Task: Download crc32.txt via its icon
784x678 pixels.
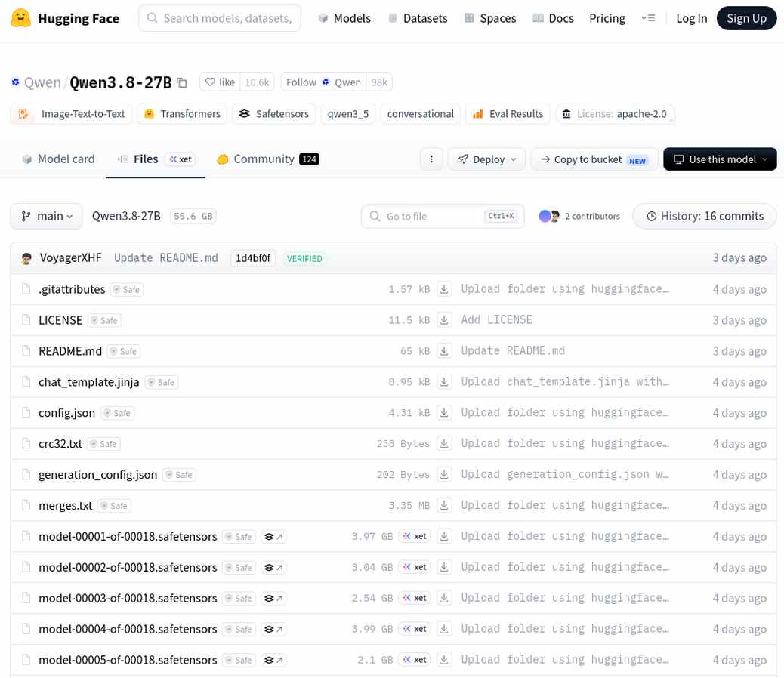Action: (x=444, y=443)
